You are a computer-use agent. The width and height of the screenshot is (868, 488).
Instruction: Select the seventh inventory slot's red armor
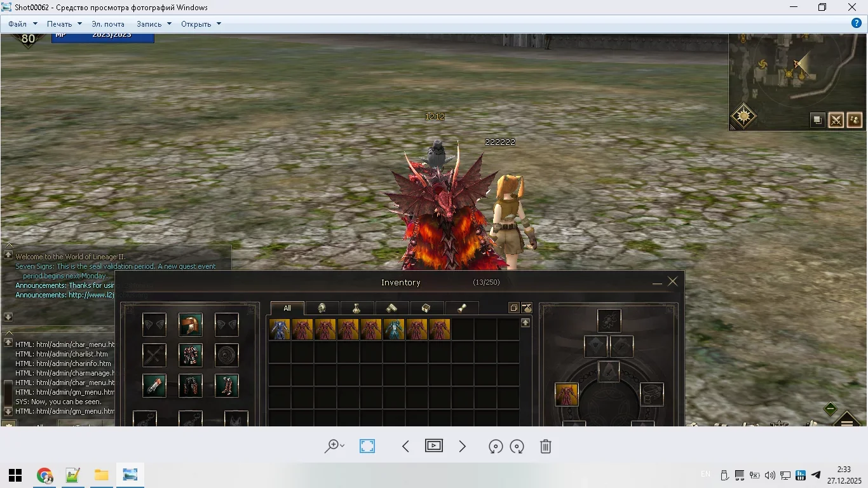tap(417, 330)
